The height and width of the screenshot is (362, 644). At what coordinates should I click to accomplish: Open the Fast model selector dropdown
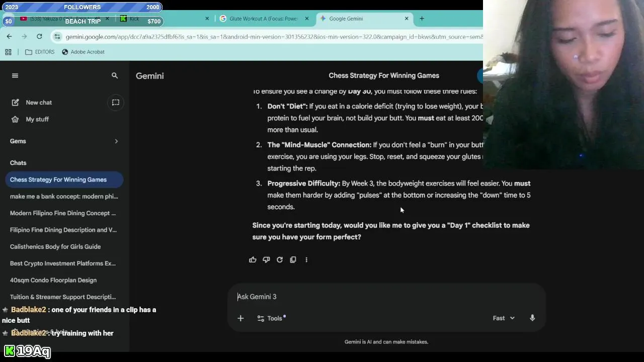(504, 318)
